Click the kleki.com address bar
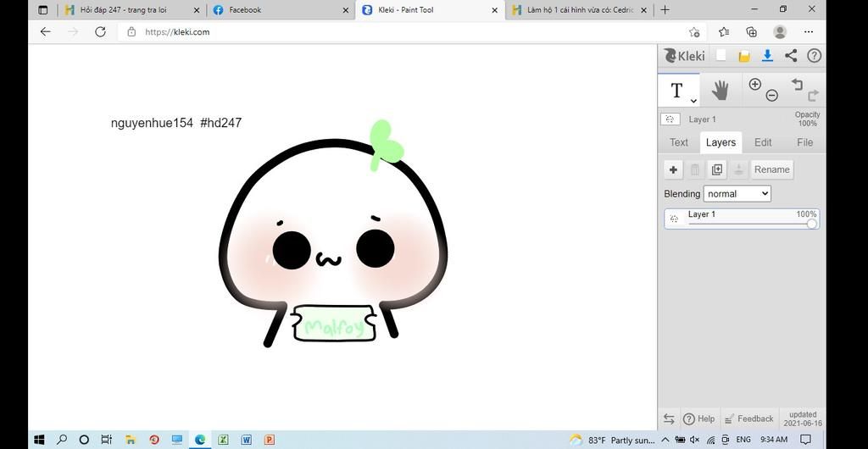The width and height of the screenshot is (868, 449). coord(411,32)
